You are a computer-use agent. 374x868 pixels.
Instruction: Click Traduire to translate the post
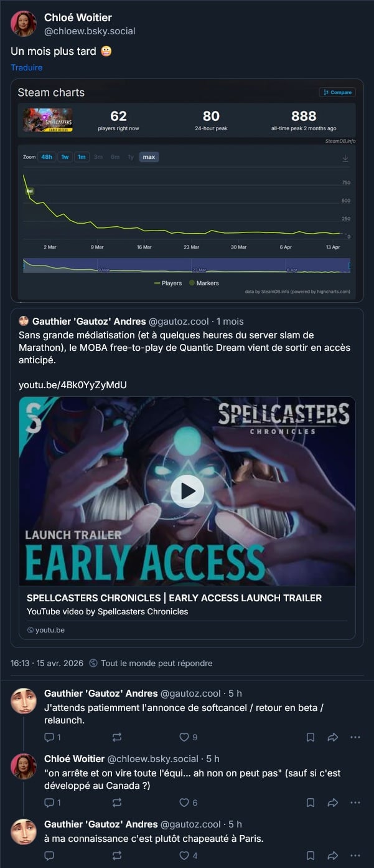27,67
